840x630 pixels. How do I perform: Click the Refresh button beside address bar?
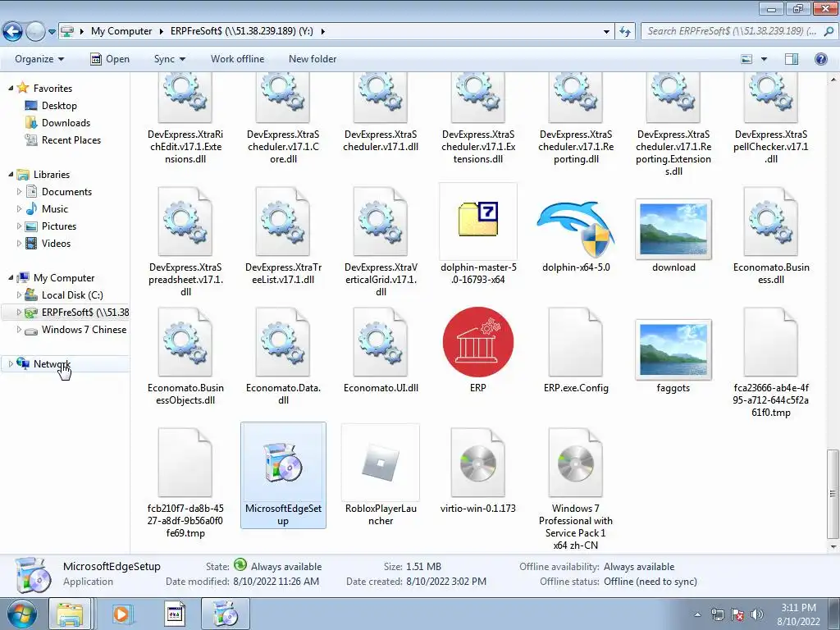(x=624, y=32)
